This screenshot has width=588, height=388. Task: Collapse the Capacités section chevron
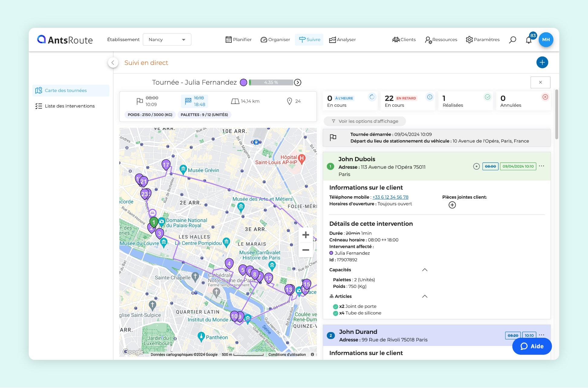(425, 270)
